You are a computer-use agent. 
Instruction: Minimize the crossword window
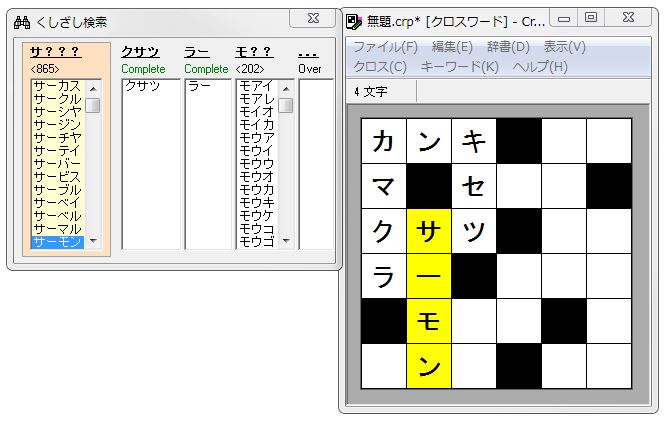(564, 19)
